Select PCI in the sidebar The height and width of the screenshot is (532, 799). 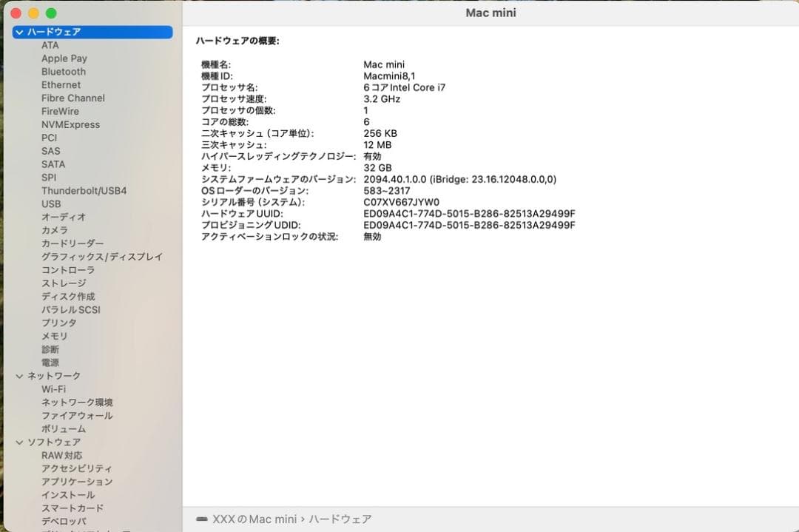(50, 138)
